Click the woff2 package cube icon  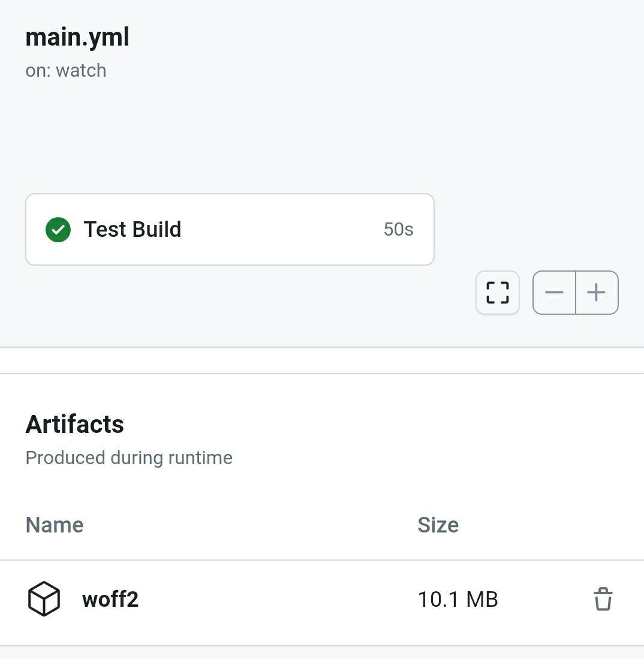point(44,599)
